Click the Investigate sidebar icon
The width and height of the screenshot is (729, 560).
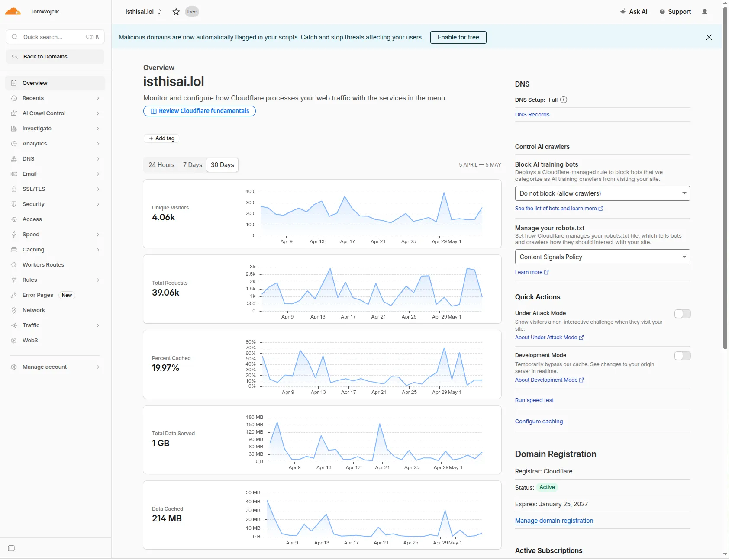(14, 129)
